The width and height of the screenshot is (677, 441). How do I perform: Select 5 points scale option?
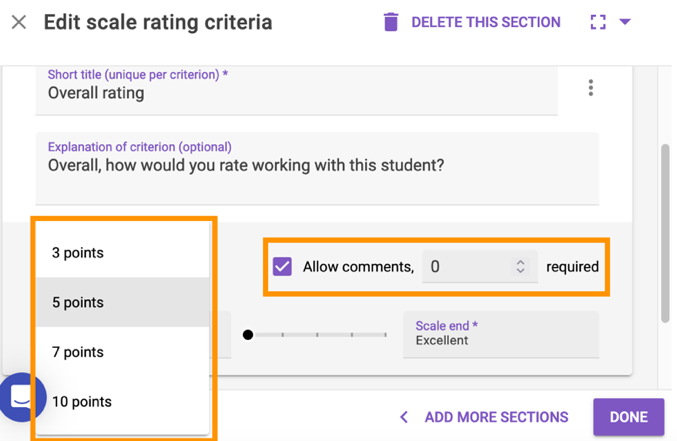coord(78,302)
